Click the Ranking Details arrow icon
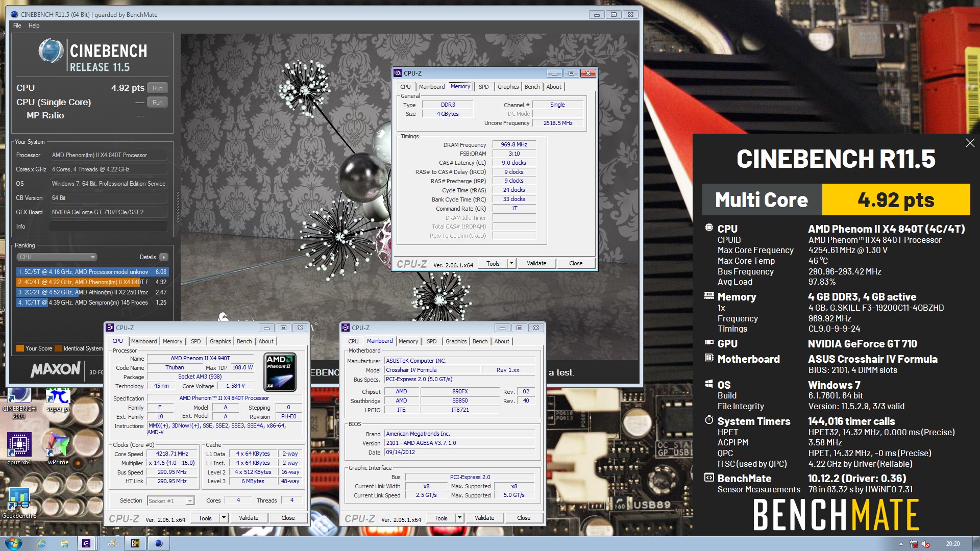This screenshot has width=980, height=551. pyautogui.click(x=164, y=257)
